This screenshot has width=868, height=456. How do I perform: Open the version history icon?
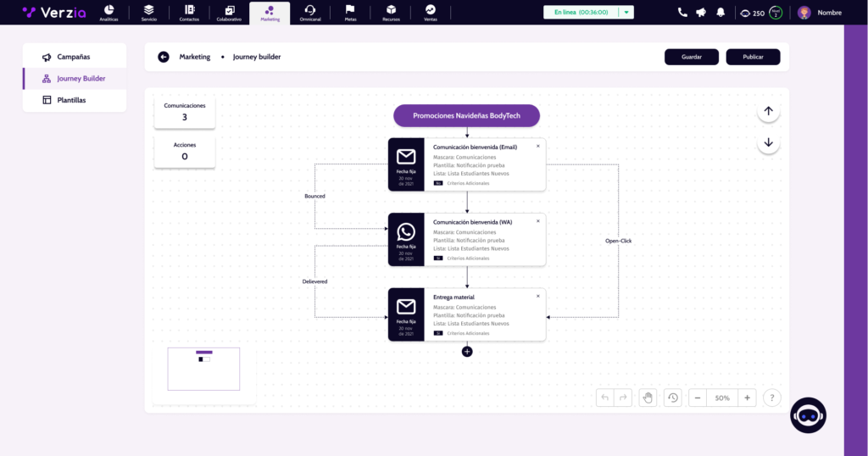[672, 398]
